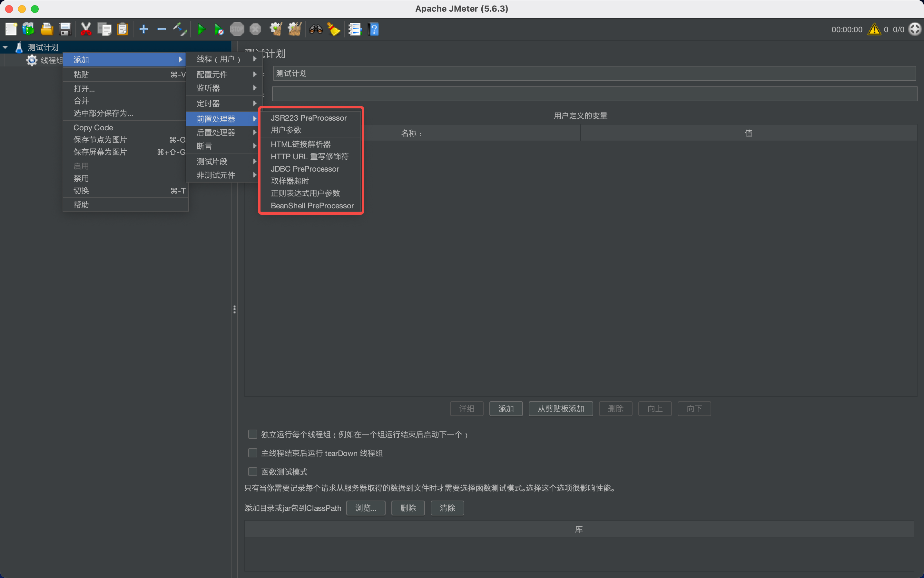924x578 pixels.
Task: Click the Copy toolbar icon
Action: pyautogui.click(x=104, y=29)
